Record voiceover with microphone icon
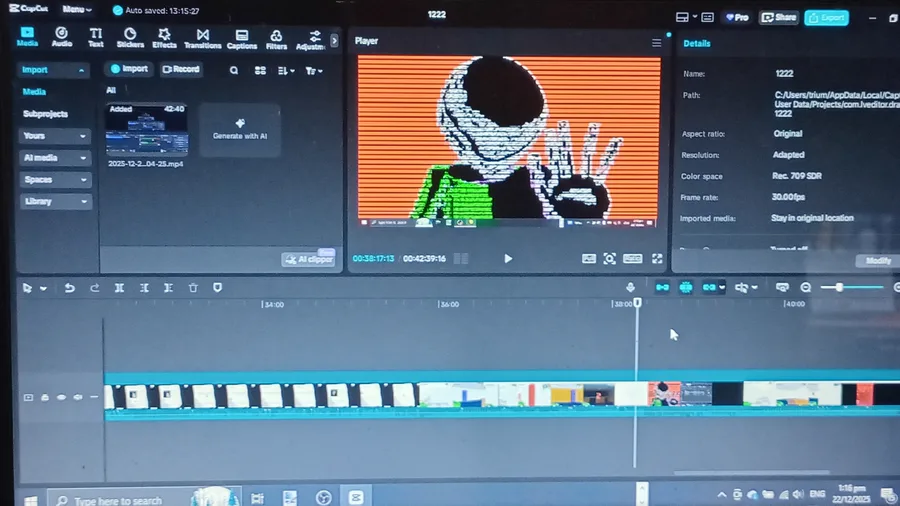Image resolution: width=900 pixels, height=506 pixels. 630,287
